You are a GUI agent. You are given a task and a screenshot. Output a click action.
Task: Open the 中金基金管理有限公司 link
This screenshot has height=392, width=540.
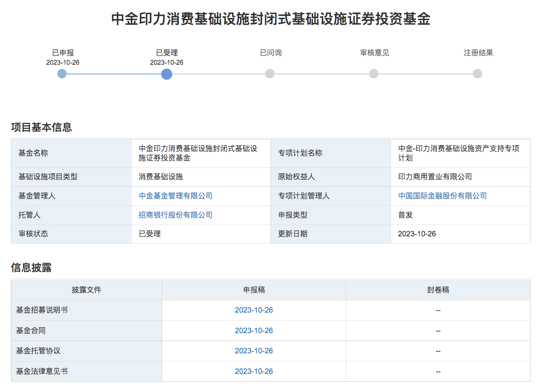click(175, 196)
